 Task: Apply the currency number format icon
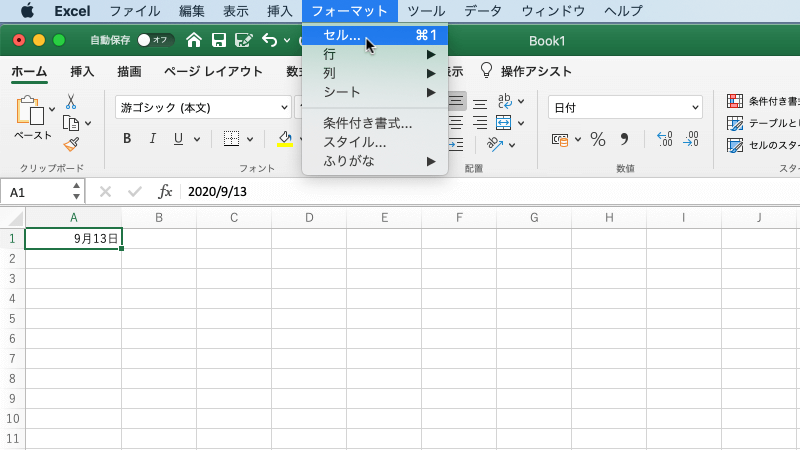pyautogui.click(x=560, y=139)
